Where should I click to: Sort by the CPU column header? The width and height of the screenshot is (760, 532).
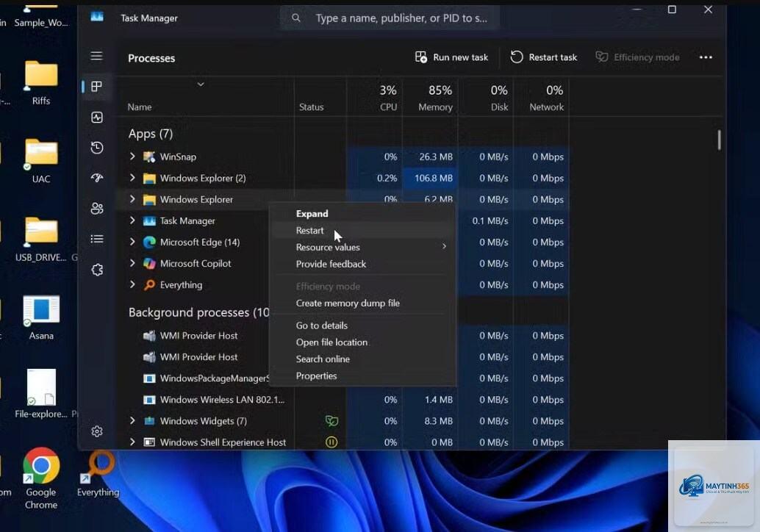click(x=374, y=98)
